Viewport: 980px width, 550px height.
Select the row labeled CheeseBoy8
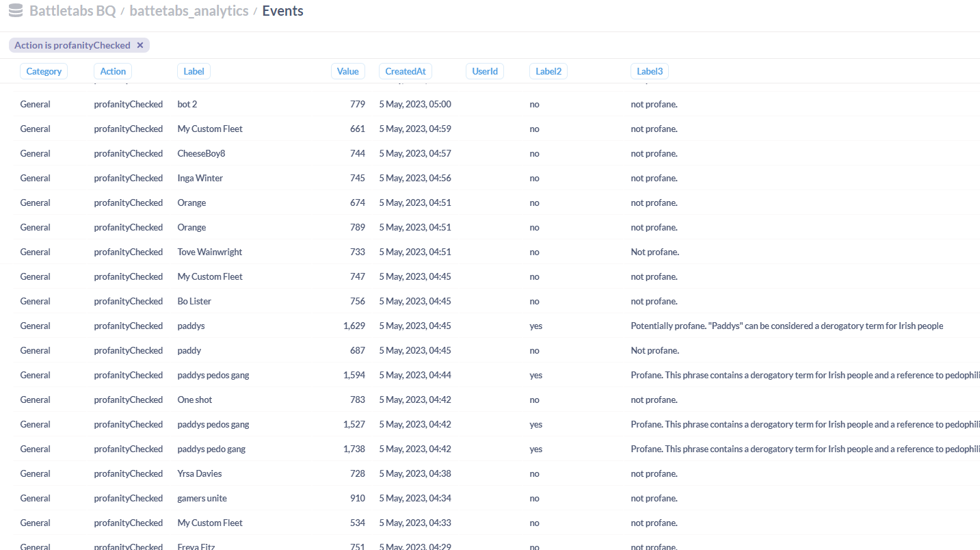pyautogui.click(x=201, y=153)
